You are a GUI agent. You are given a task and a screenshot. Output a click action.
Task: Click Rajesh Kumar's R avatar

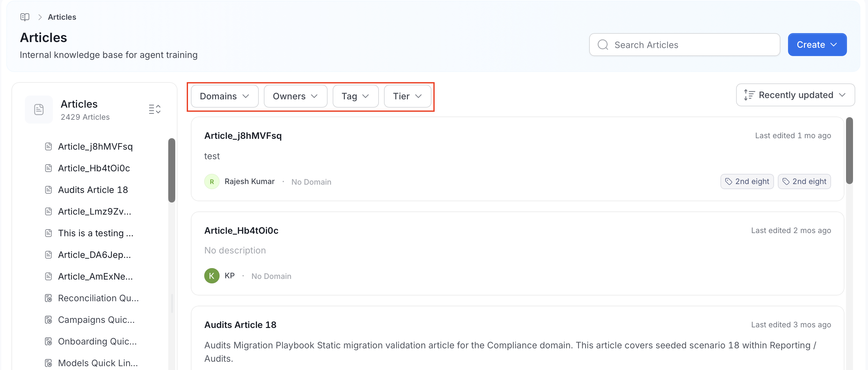point(212,182)
